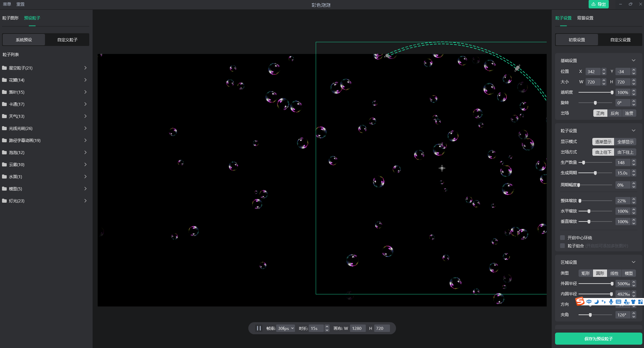This screenshot has height=348, width=644.
Task: Click the punctuation icon in the IME bar
Action: 604,302
